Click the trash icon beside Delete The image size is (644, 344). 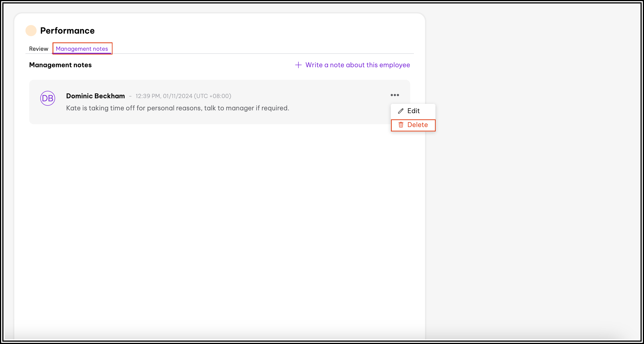[x=401, y=125]
